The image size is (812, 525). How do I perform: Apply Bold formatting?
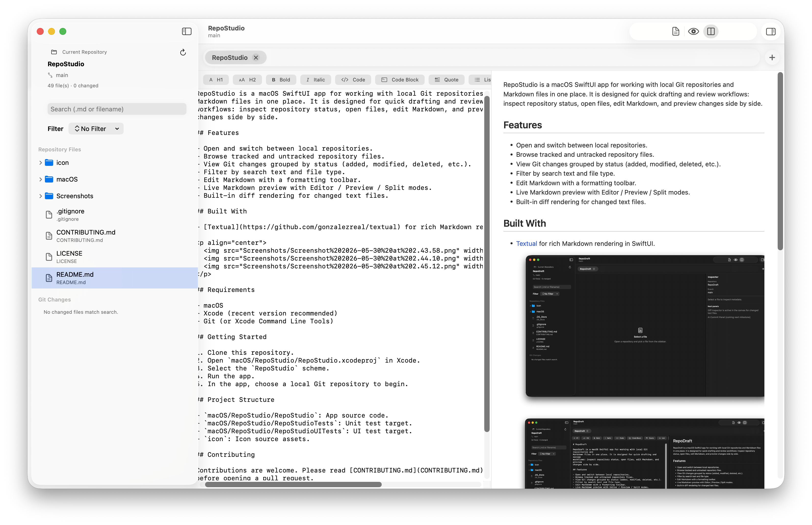click(x=281, y=80)
